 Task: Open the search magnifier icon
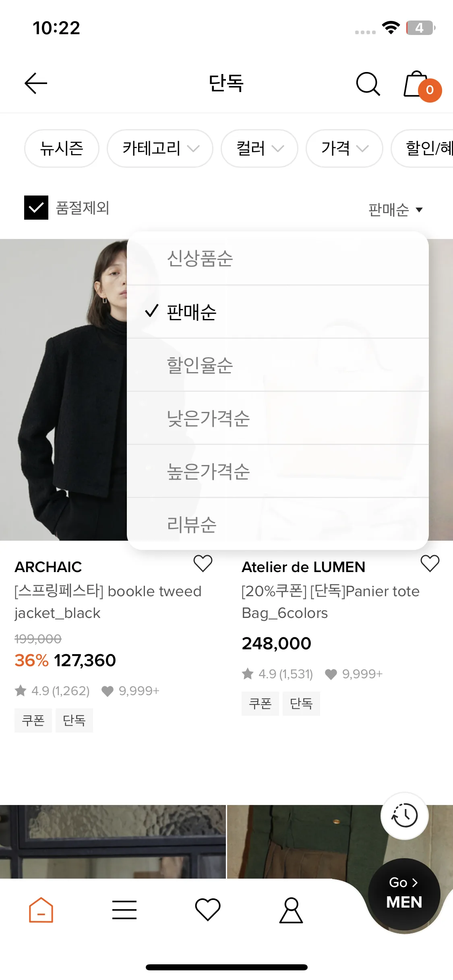pos(368,84)
